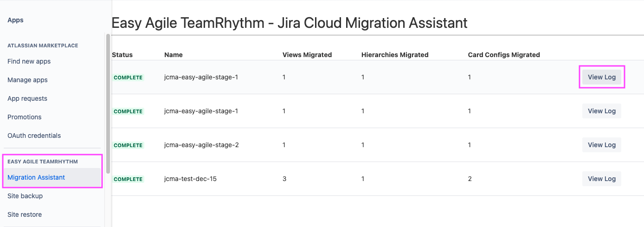
Task: Open View Log for jcma-test-dec-15
Action: (x=601, y=179)
